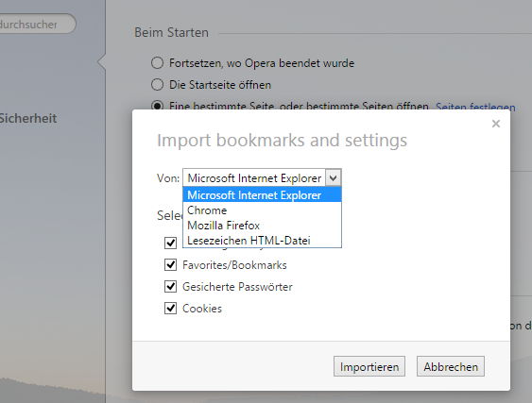Open the Sicherheit settings section
This screenshot has height=403, width=532.
click(x=28, y=118)
